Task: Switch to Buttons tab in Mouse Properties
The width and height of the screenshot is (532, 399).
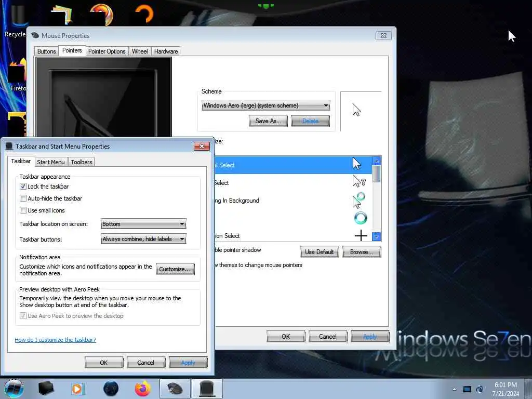Action: click(x=46, y=51)
